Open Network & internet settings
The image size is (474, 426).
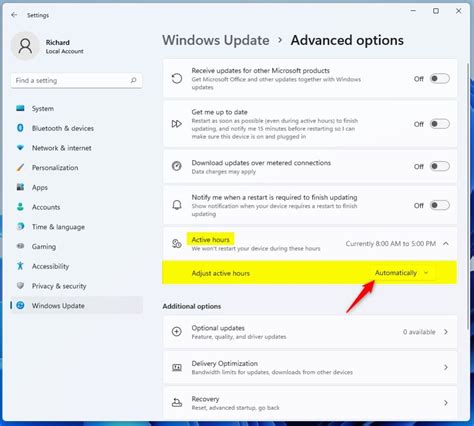(77, 148)
